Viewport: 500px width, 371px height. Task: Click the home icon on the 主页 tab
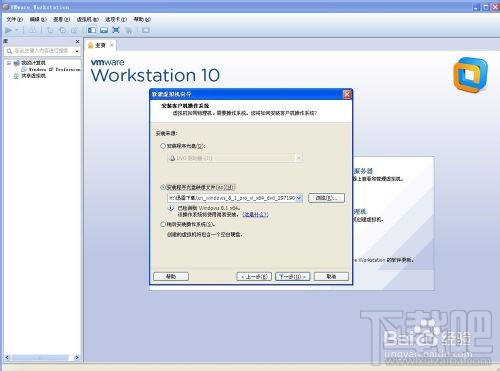tap(90, 45)
